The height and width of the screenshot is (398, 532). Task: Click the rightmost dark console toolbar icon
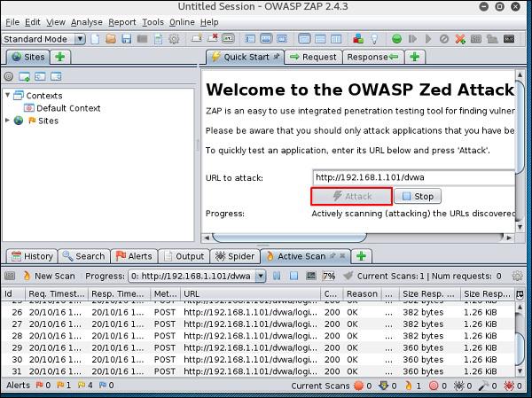pyautogui.click(x=509, y=39)
